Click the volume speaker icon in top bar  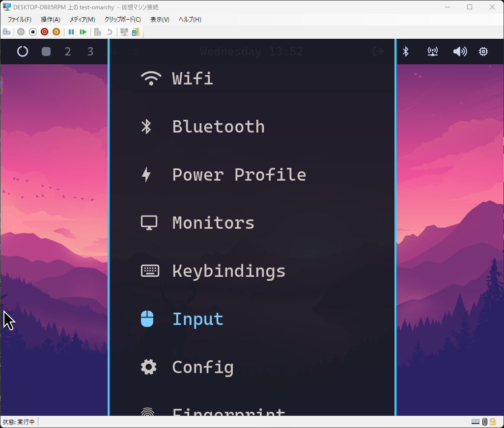click(x=460, y=52)
